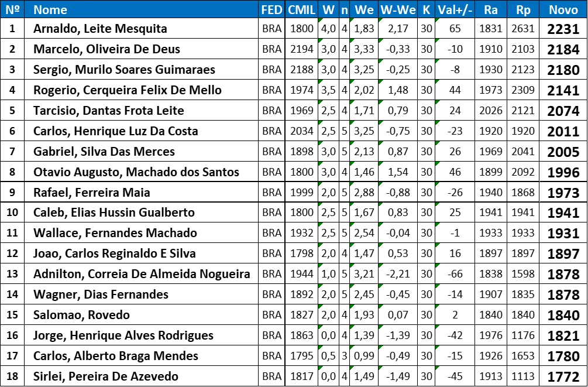
Task: Select the n column header
Action: tap(345, 10)
